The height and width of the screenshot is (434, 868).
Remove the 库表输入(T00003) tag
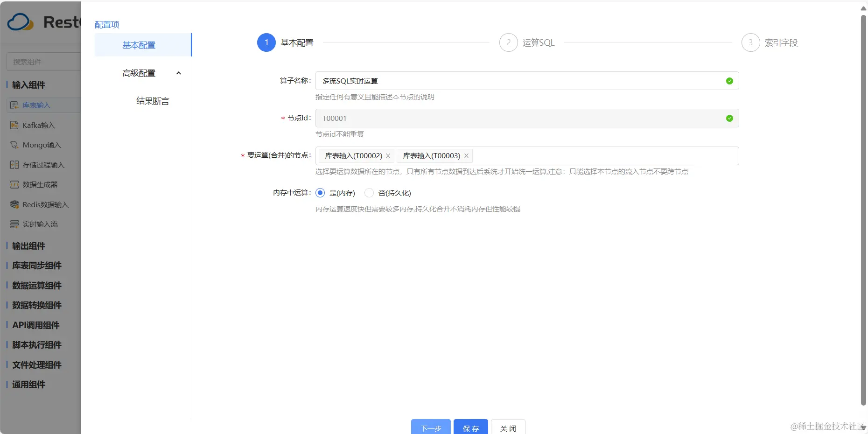466,156
